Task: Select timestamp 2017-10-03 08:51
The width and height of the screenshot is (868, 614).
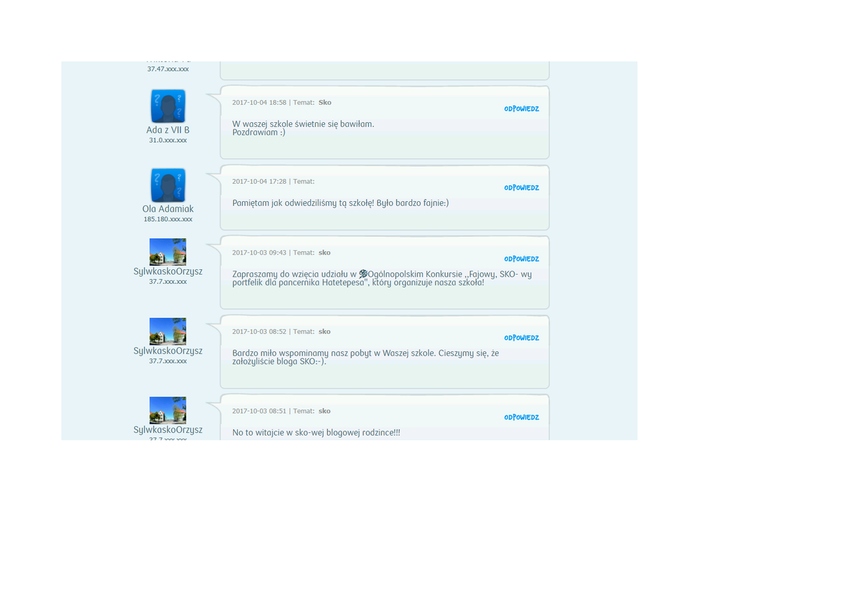Action: (259, 411)
